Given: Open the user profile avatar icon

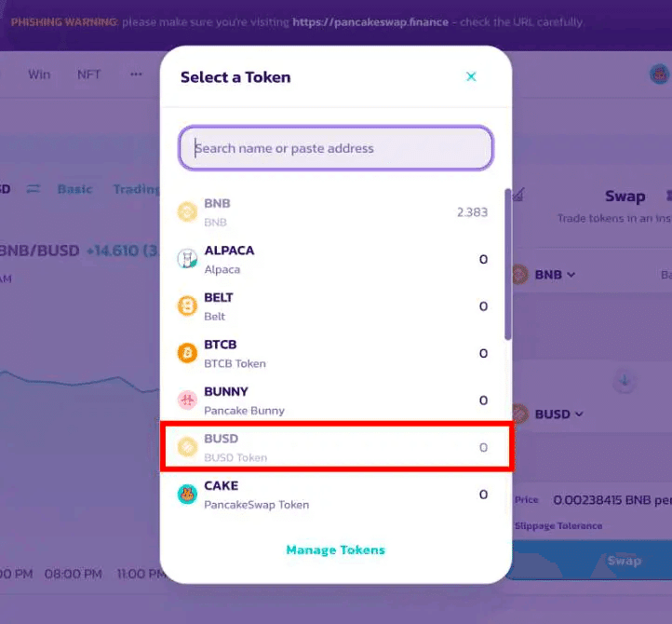Looking at the screenshot, I should pos(660,75).
